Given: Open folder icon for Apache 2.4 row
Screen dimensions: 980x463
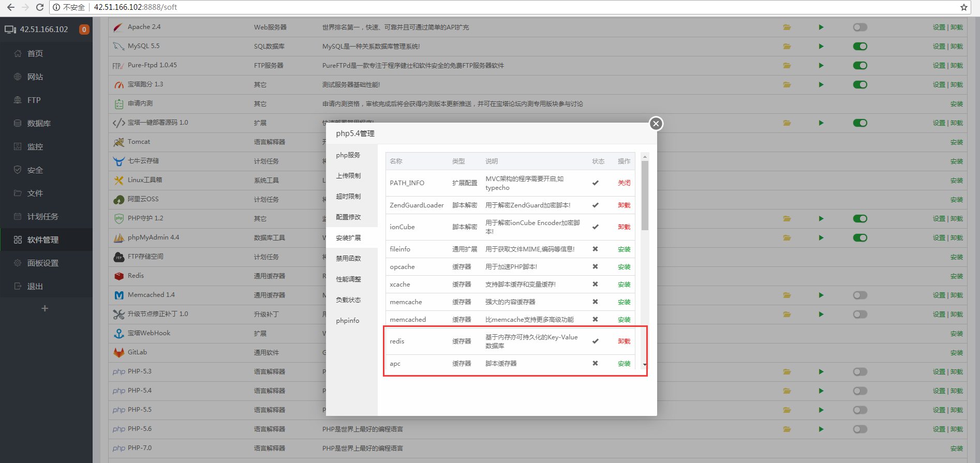Looking at the screenshot, I should coord(786,27).
